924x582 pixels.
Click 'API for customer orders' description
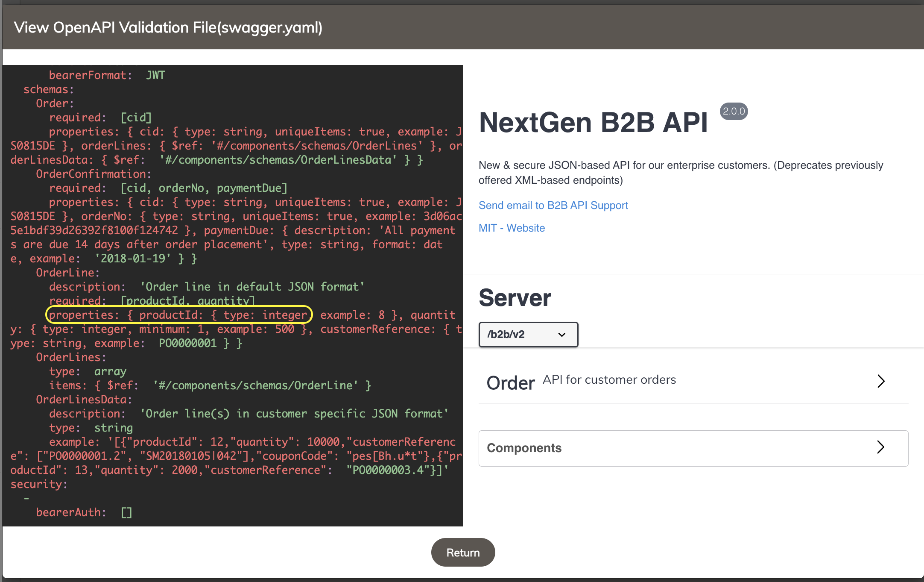[609, 379]
